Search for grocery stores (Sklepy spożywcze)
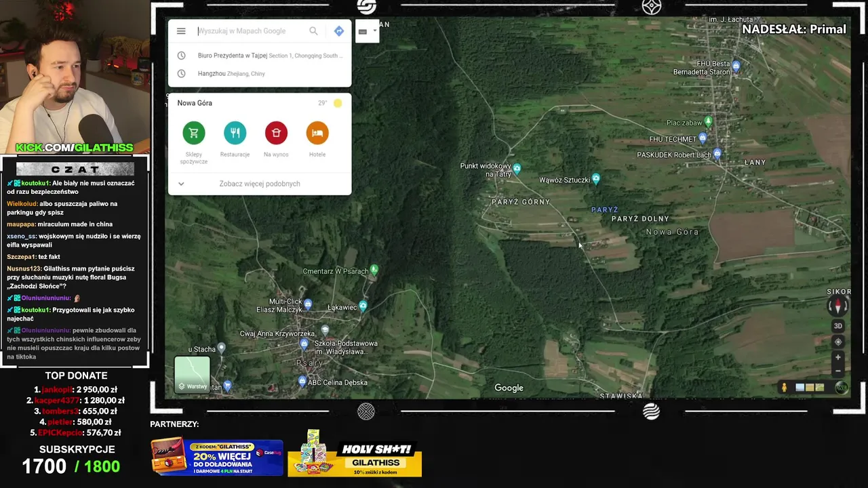This screenshot has width=868, height=488. tap(194, 133)
